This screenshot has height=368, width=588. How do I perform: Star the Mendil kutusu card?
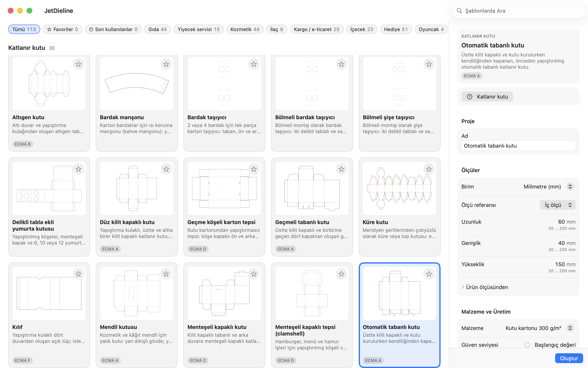pyautogui.click(x=166, y=274)
